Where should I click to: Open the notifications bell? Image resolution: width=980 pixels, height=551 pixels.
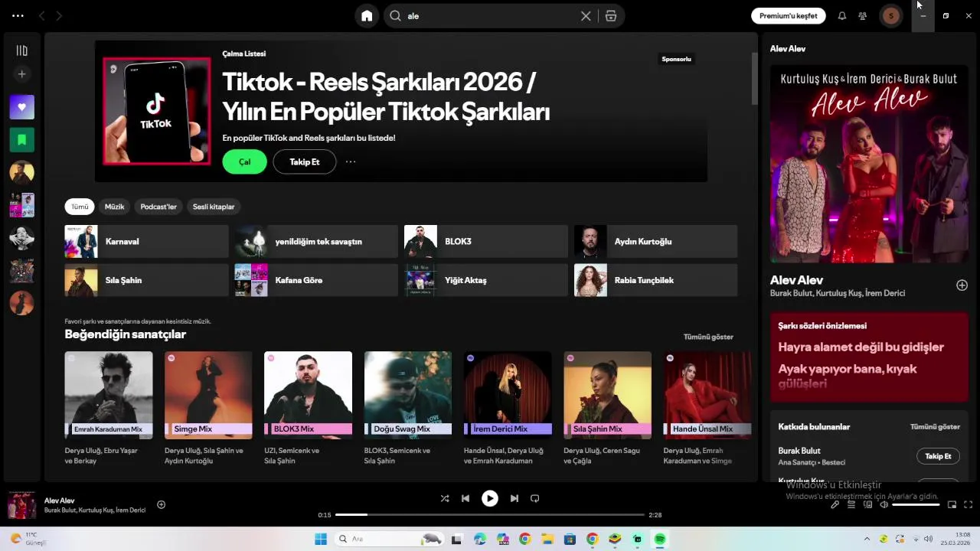pyautogui.click(x=842, y=16)
